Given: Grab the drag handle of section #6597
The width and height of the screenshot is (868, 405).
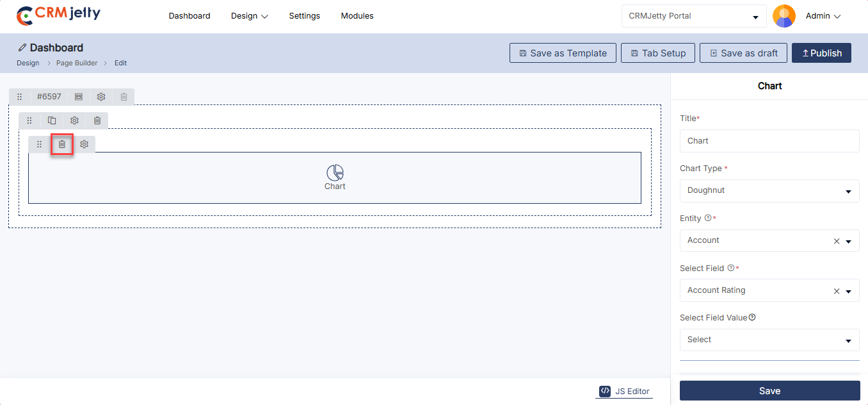Looking at the screenshot, I should 20,97.
